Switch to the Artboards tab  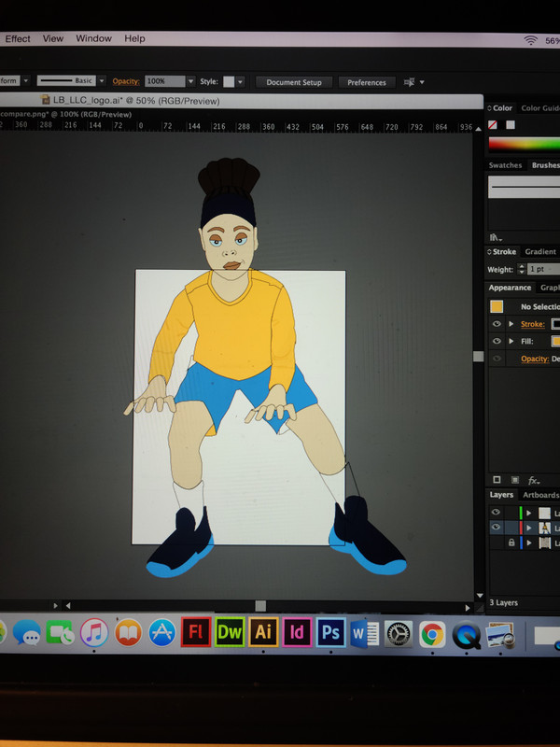click(x=541, y=495)
